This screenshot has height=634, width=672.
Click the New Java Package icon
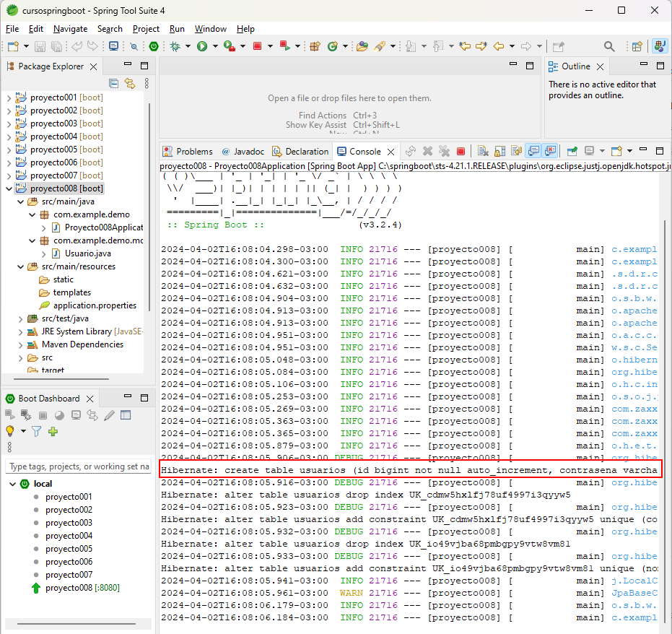315,46
